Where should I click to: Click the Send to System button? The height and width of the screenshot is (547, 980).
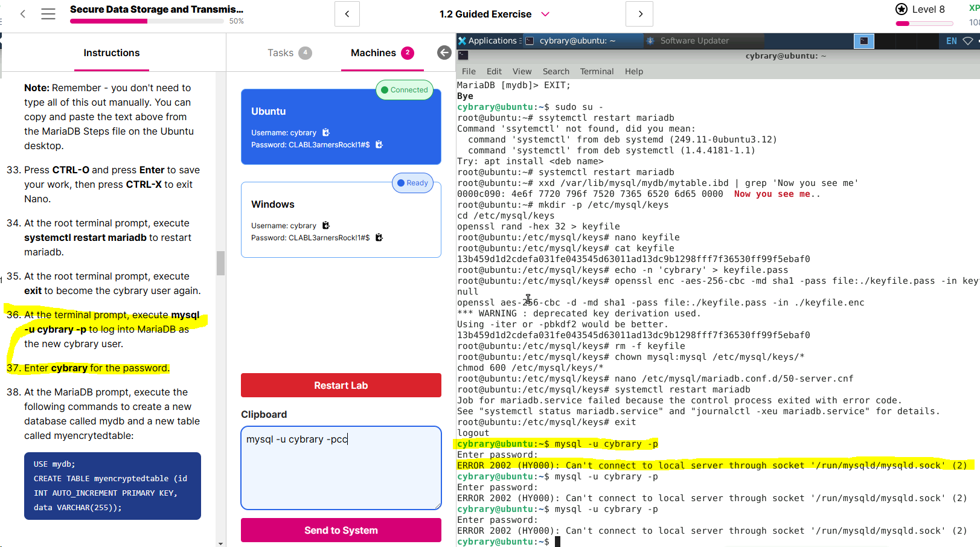pos(341,530)
